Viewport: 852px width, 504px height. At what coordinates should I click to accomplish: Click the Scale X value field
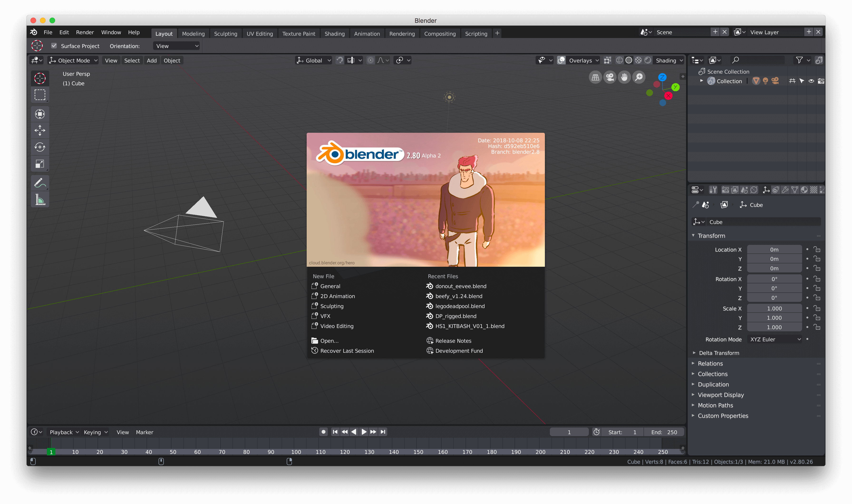(x=774, y=308)
